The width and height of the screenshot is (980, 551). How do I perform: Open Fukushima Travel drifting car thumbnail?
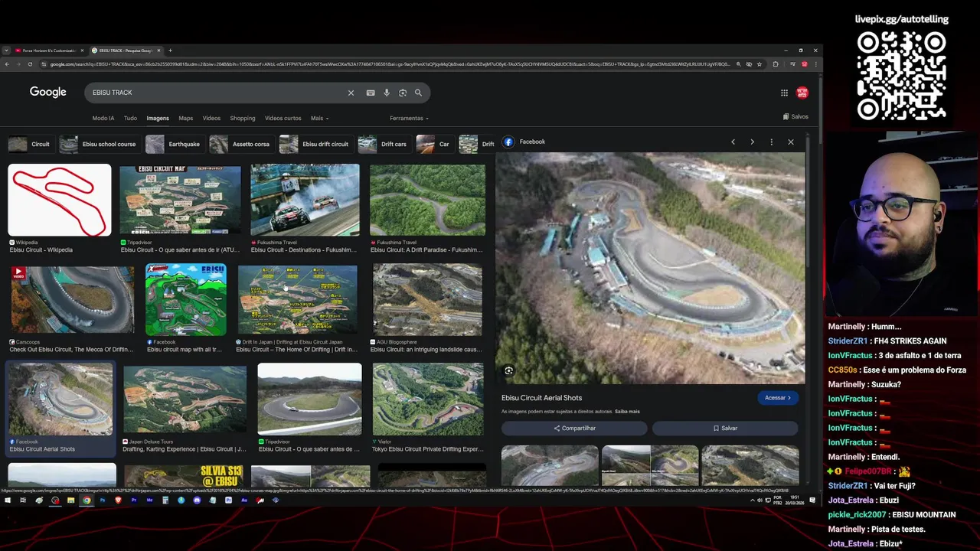[305, 200]
